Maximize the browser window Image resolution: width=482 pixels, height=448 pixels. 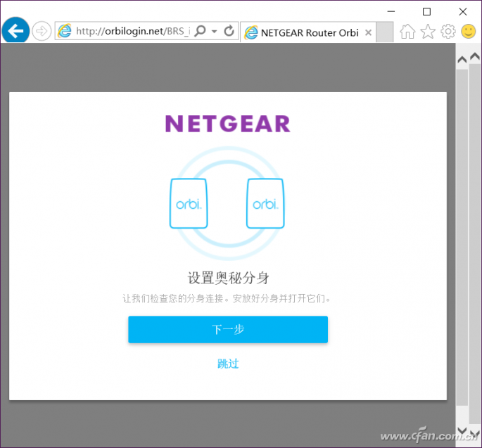[426, 12]
